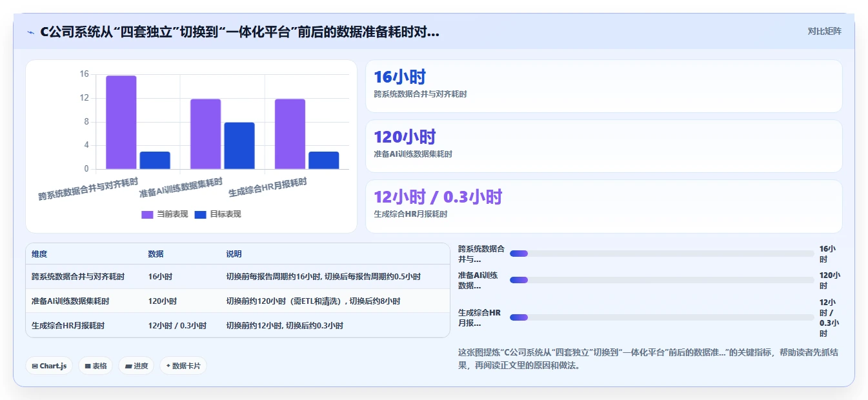Click progress label 生成综合HR月报…
Viewport: 868px width, 400px height.
point(479,317)
